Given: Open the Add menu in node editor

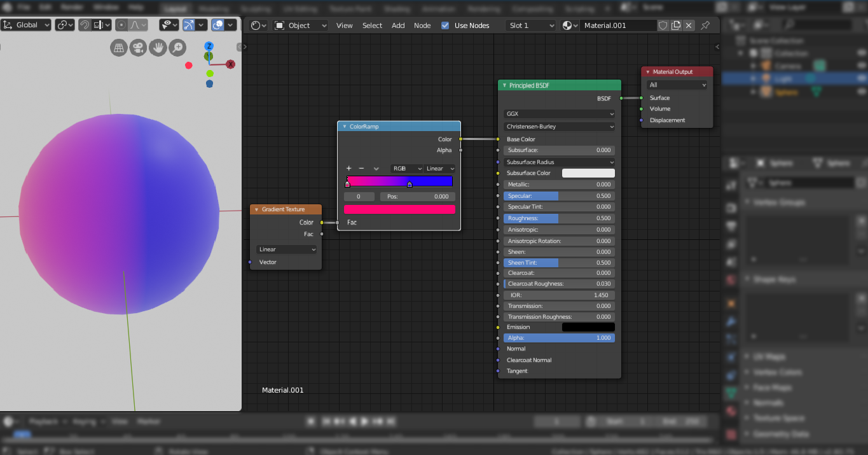Looking at the screenshot, I should pyautogui.click(x=398, y=25).
